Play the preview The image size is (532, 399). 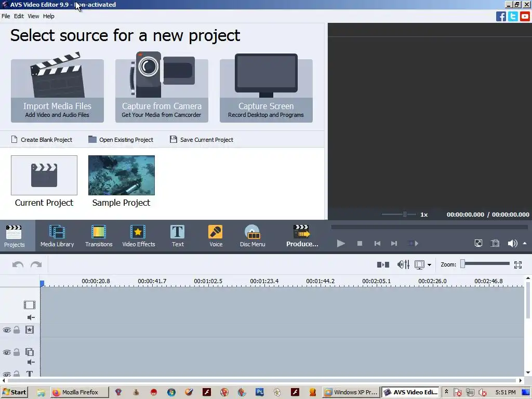[341, 243]
